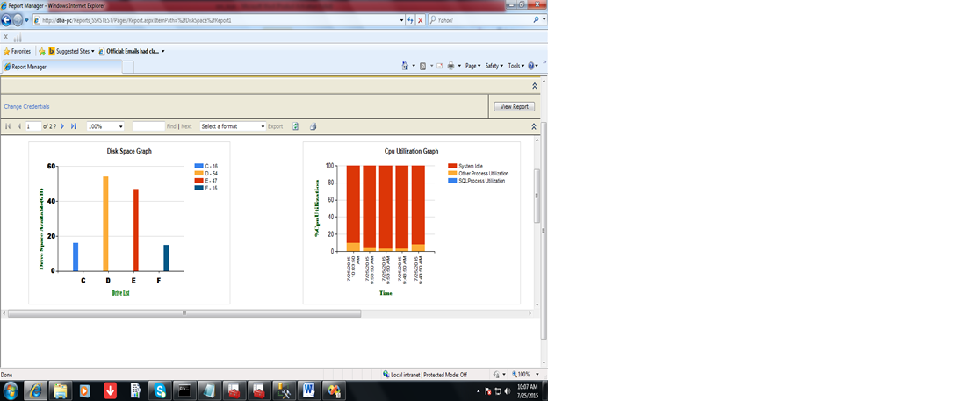Go to next report page
The width and height of the screenshot is (980, 401).
62,126
